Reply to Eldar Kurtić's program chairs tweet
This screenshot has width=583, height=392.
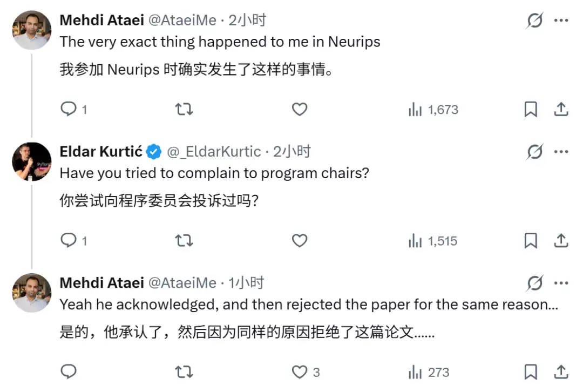pos(69,241)
